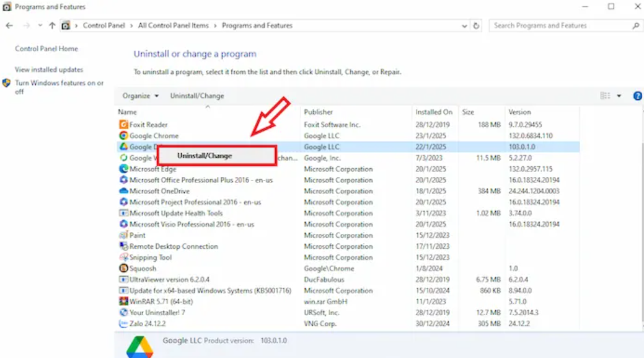Select the Microsoft OneDrive cloud icon
The height and width of the screenshot is (358, 644).
pyautogui.click(x=123, y=191)
